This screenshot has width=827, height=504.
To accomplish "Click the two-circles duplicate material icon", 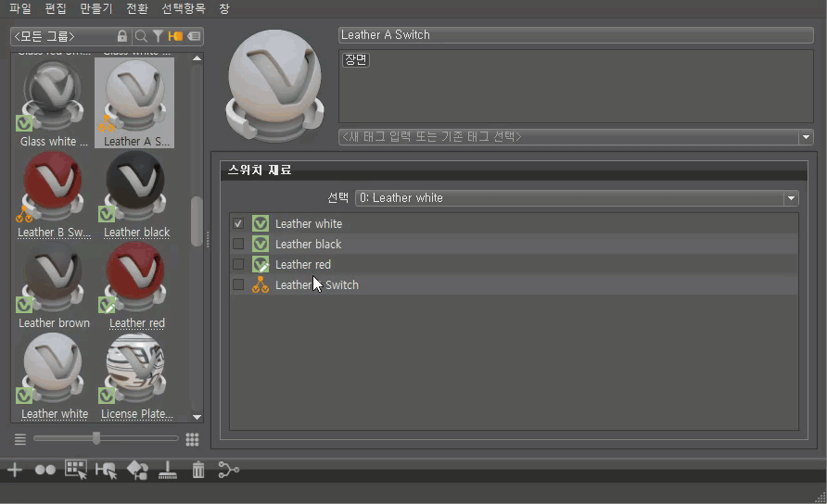I will (x=45, y=470).
